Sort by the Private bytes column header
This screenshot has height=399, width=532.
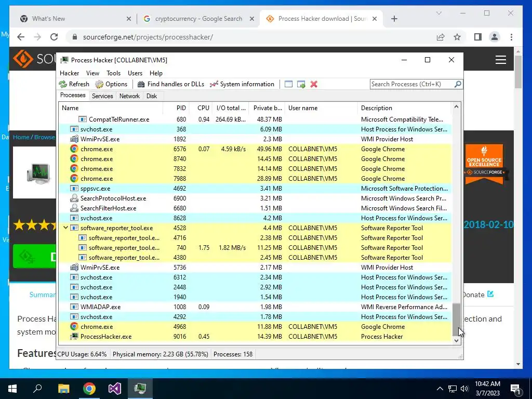(x=265, y=108)
